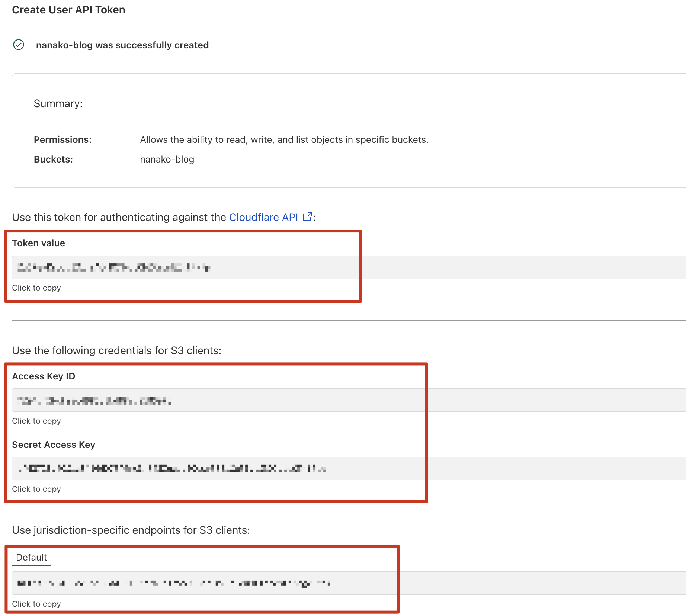Click the 'Secret Access Key' label
This screenshot has width=686, height=616.
point(54,445)
